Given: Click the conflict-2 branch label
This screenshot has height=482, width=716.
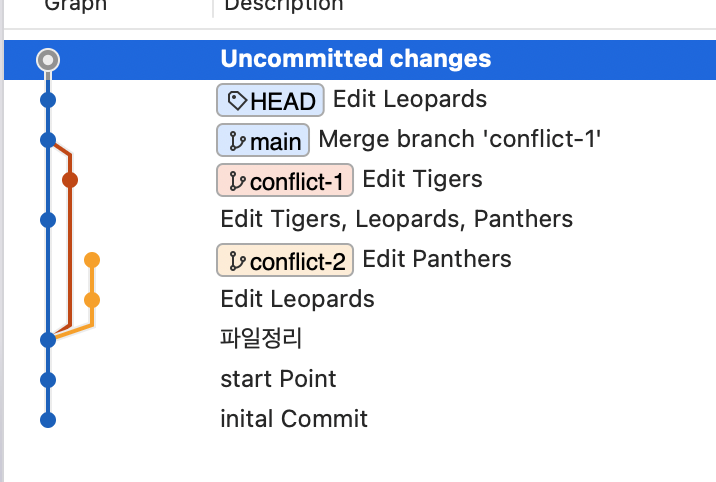Looking at the screenshot, I should coord(285,261).
